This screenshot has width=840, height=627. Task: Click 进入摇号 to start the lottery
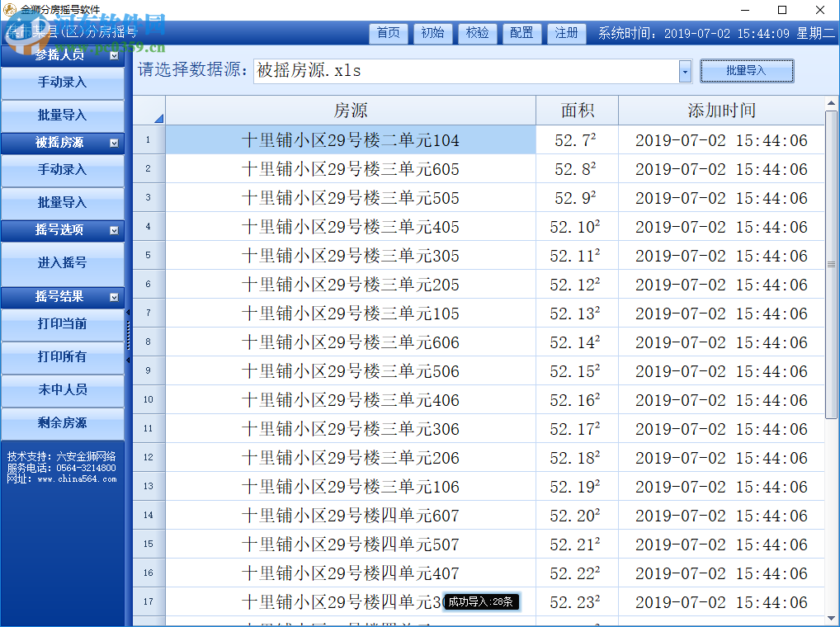[x=62, y=264]
